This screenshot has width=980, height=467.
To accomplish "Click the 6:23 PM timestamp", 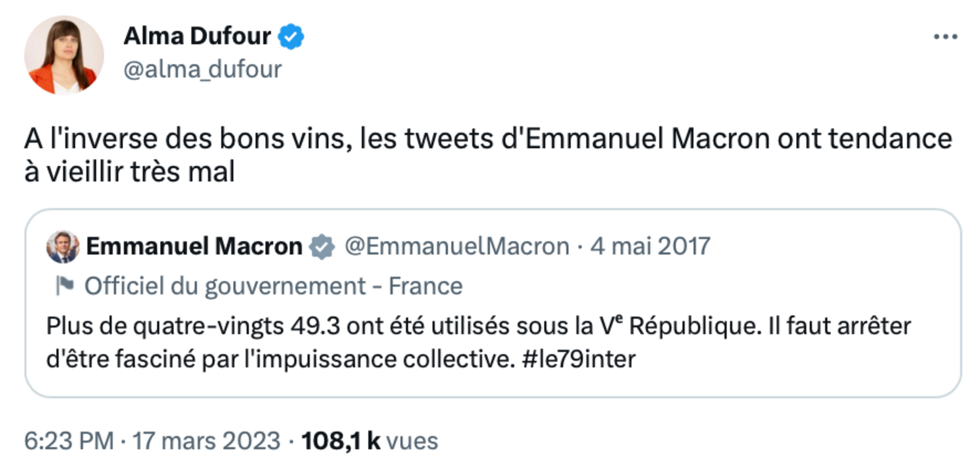I will [69, 441].
